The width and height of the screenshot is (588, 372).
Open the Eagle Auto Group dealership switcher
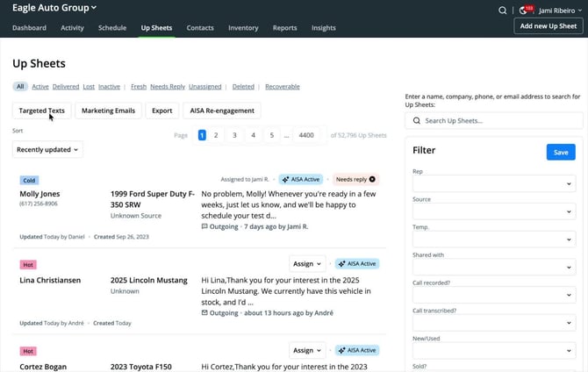coord(54,8)
